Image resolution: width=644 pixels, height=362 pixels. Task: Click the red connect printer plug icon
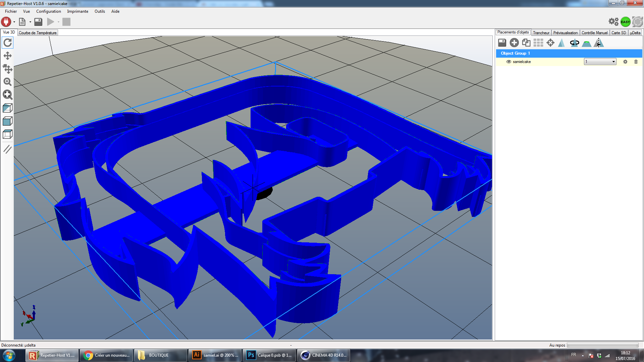coord(6,22)
